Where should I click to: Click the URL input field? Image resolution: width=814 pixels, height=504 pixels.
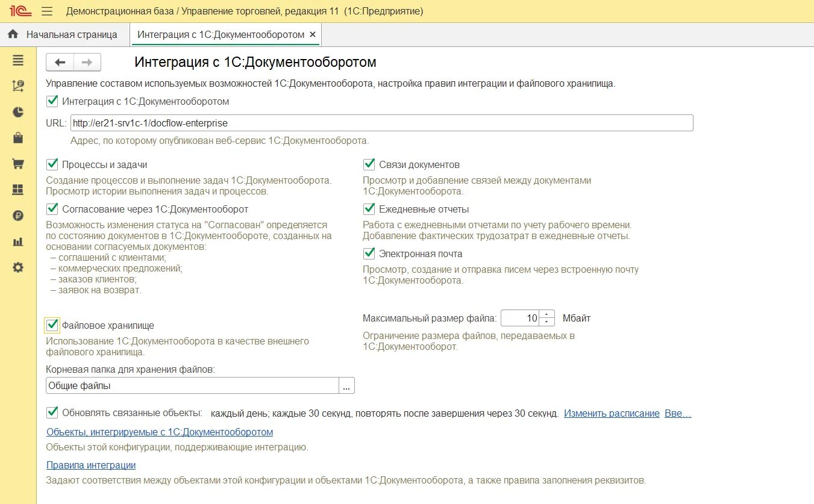point(381,123)
